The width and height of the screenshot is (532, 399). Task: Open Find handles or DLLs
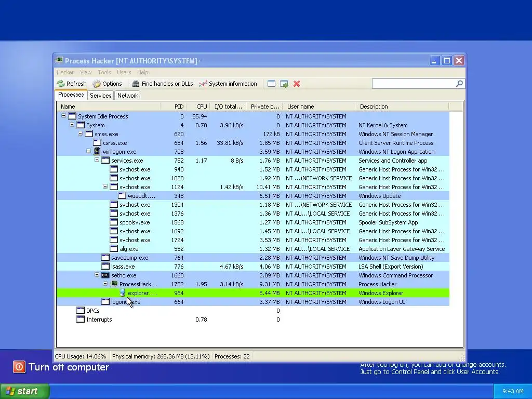[x=163, y=84]
